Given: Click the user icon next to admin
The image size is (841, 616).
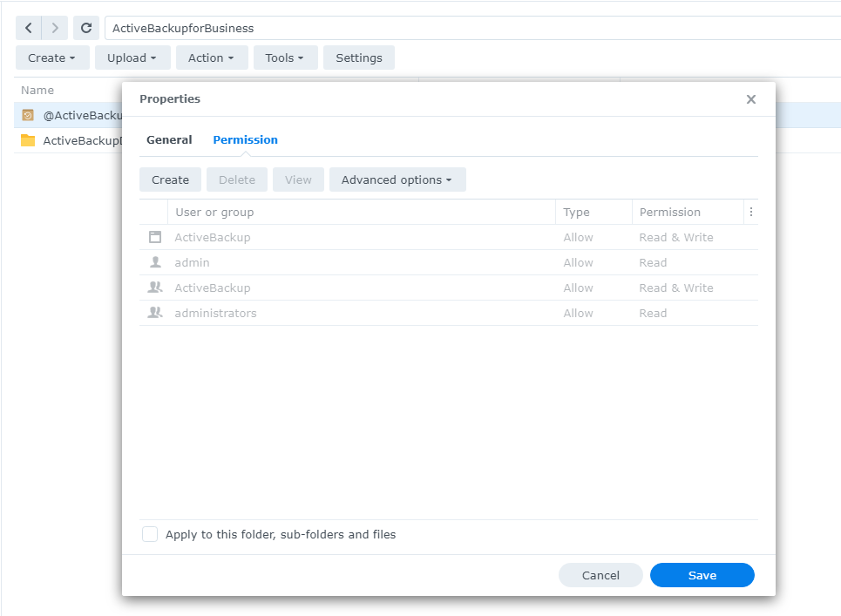Looking at the screenshot, I should coord(154,262).
